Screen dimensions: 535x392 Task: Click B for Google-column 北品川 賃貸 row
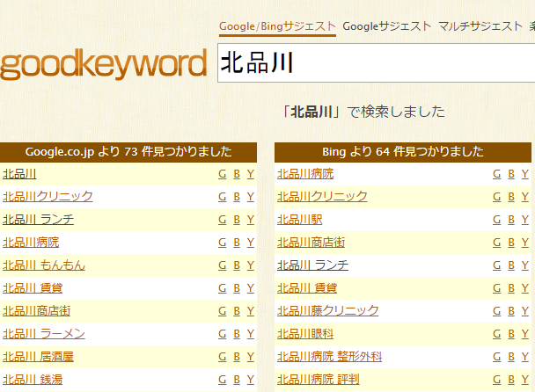[237, 288]
